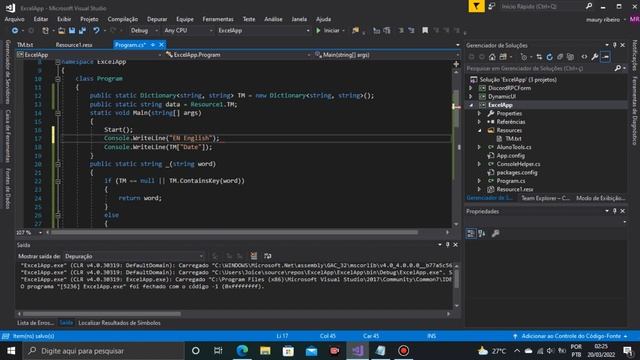The image size is (640, 360).
Task: Click the Property Pages wrench in Propriedades
Action: tap(495, 233)
